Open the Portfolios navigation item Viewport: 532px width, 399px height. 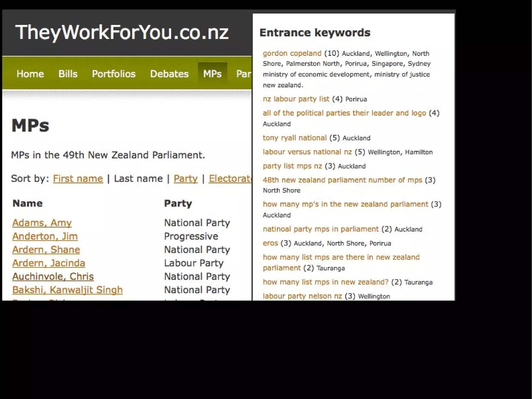click(114, 74)
